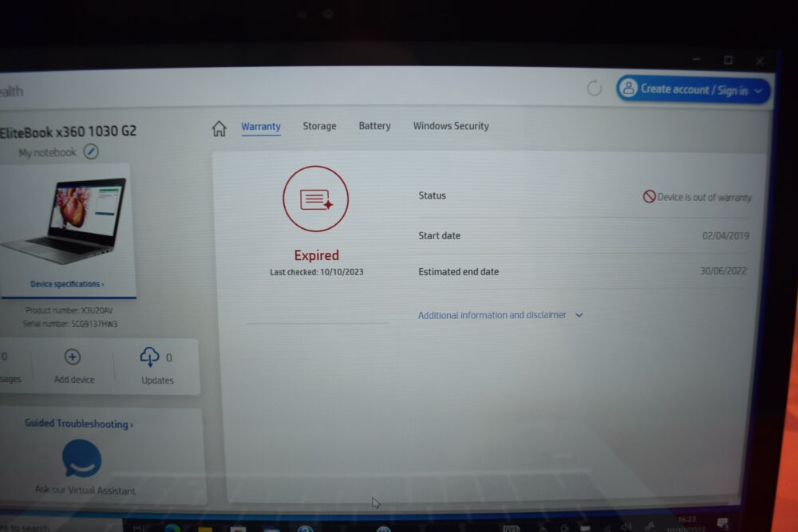Click Ask our Virtual Assistant label
The height and width of the screenshot is (532, 798).
pyautogui.click(x=85, y=491)
